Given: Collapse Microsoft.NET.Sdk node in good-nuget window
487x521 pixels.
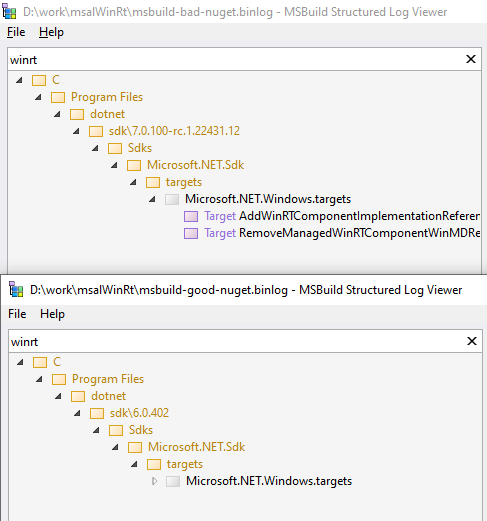Looking at the screenshot, I should [x=116, y=447].
